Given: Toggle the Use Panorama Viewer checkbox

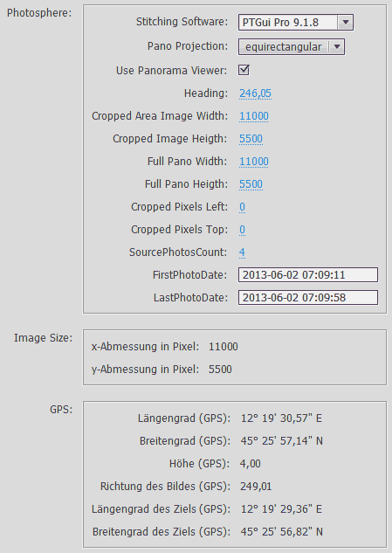Looking at the screenshot, I should pos(244,70).
